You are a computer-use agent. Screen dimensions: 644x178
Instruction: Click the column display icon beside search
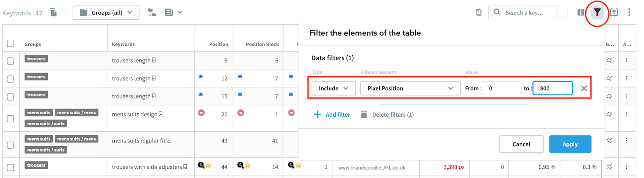coord(581,13)
